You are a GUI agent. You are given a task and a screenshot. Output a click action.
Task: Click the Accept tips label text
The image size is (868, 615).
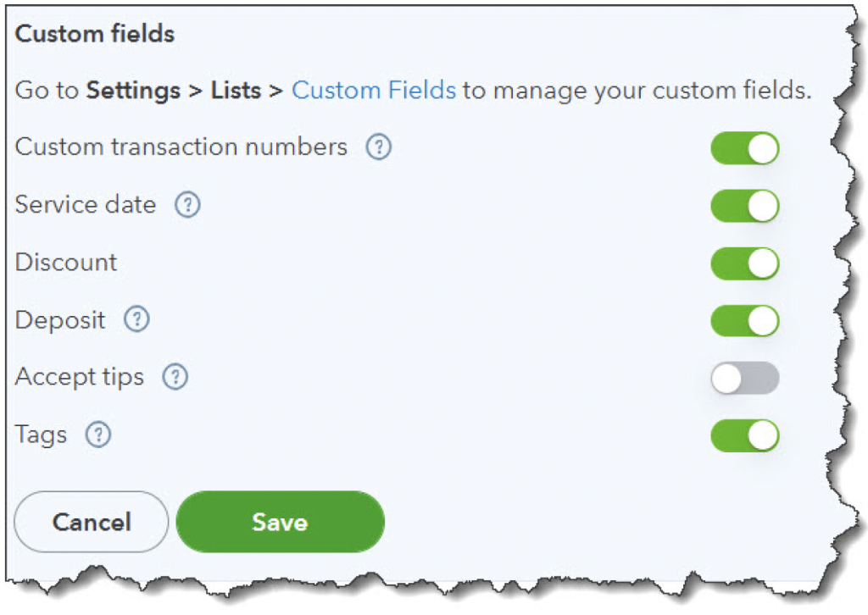pyautogui.click(x=80, y=377)
